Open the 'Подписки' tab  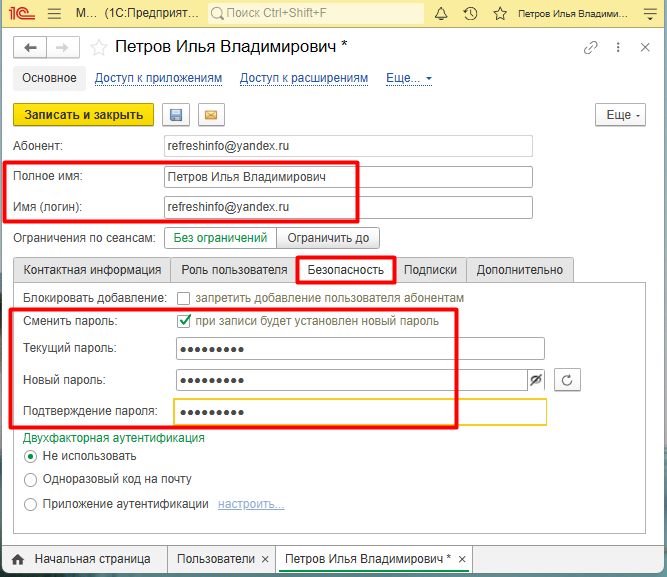click(x=430, y=269)
